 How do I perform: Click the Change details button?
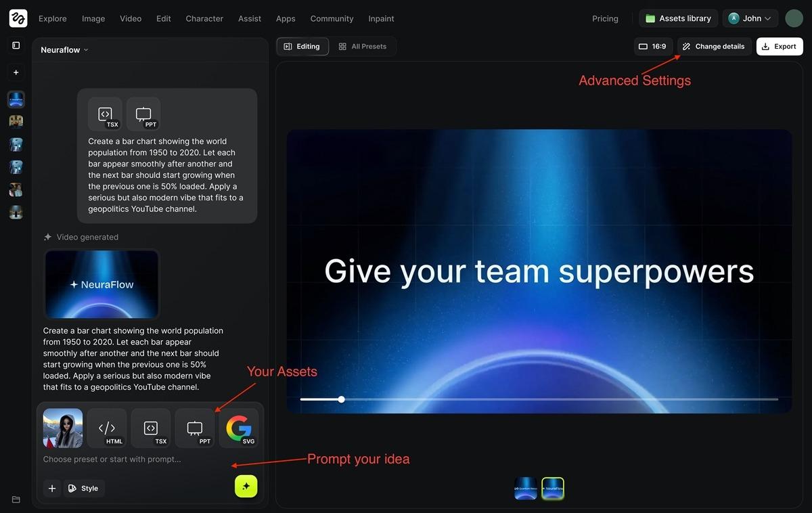tap(713, 46)
